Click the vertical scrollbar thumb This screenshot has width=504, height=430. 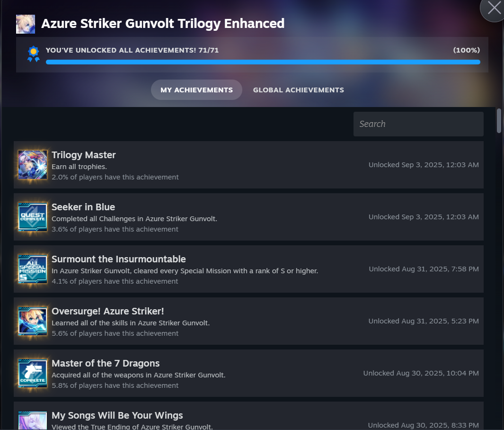(x=499, y=121)
